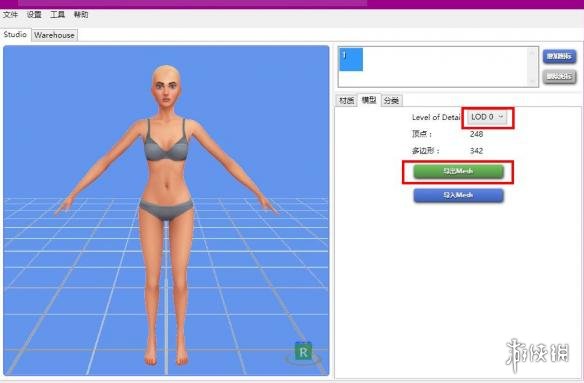Click the swatch list scrollbar up arrow

click(532, 53)
